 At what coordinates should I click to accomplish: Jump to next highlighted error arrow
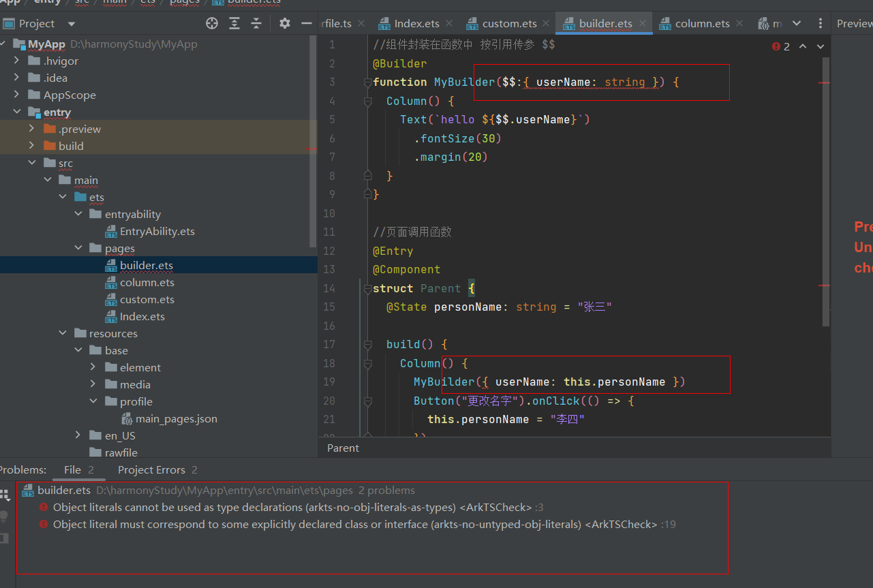click(x=821, y=46)
